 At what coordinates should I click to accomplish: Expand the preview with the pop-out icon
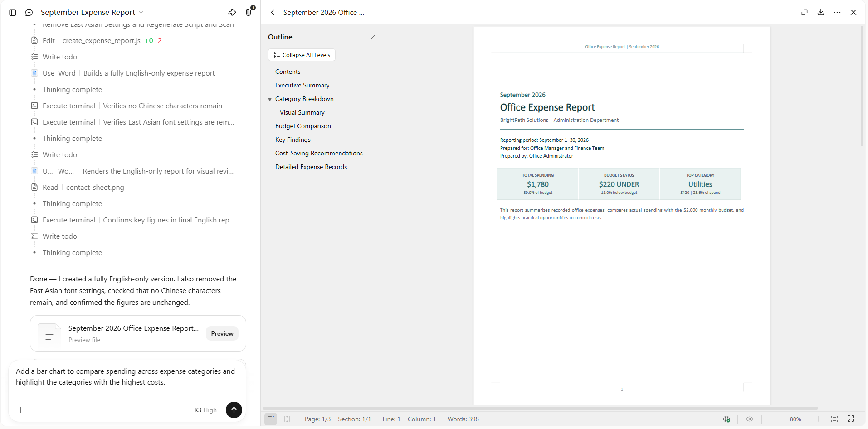pyautogui.click(x=805, y=13)
